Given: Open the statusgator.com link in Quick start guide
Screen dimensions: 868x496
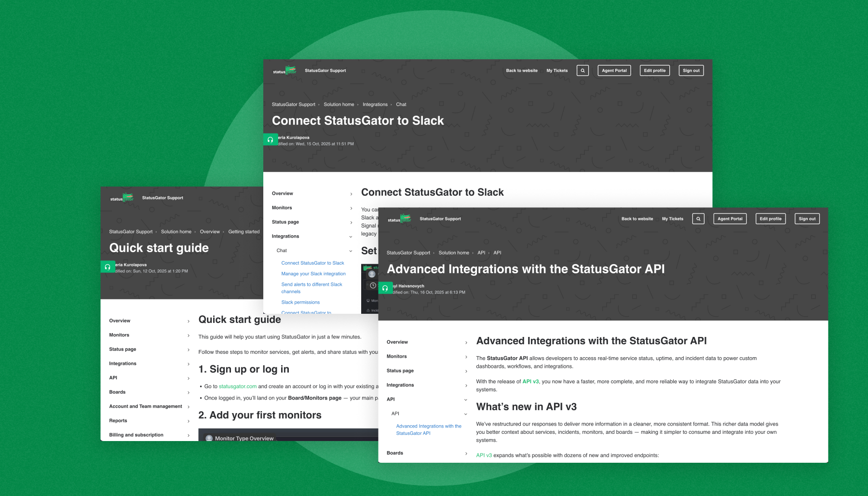Looking at the screenshot, I should click(237, 387).
